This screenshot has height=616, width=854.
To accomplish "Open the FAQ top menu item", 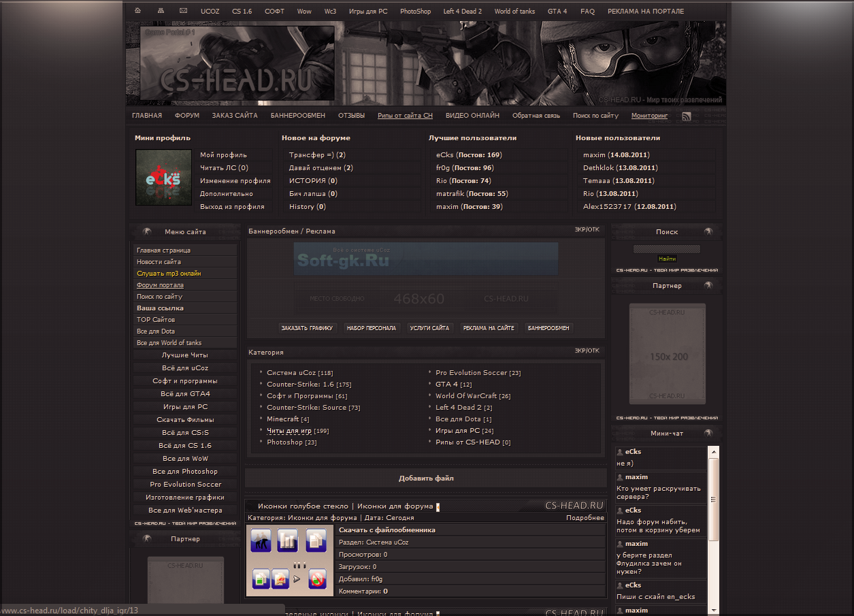I will (x=587, y=12).
